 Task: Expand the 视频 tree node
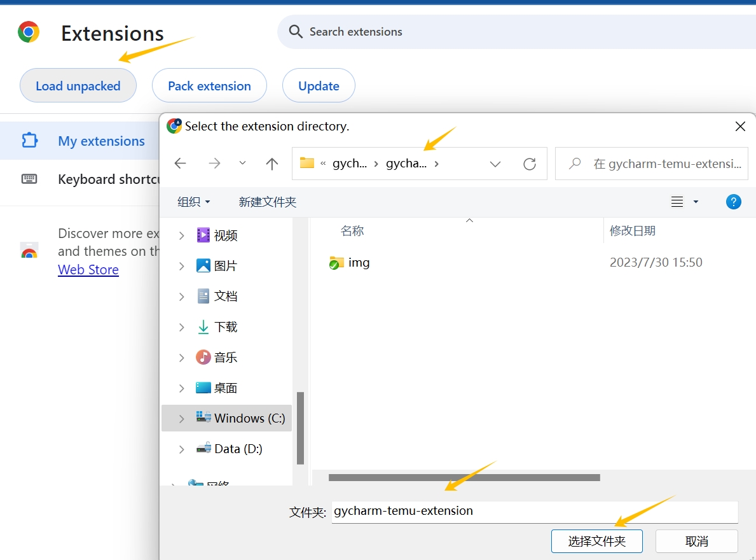(x=181, y=235)
